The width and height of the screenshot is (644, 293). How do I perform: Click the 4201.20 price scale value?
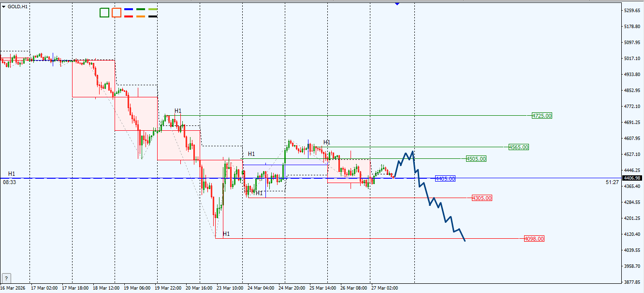(632, 218)
